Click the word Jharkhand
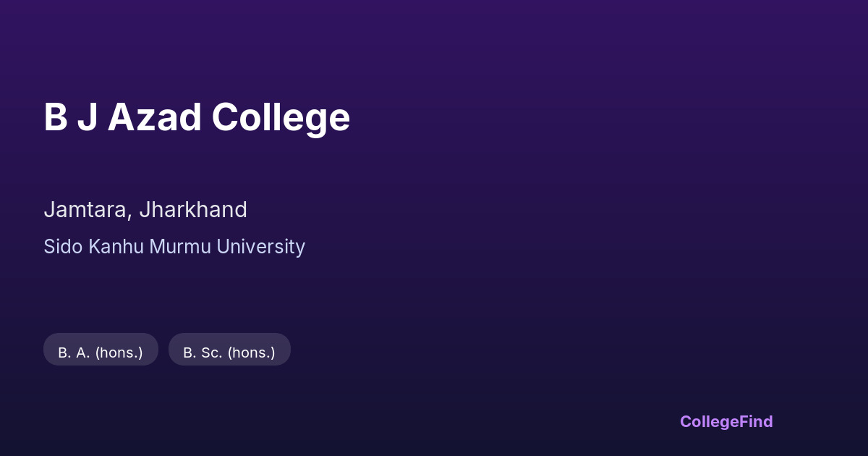 tap(193, 210)
